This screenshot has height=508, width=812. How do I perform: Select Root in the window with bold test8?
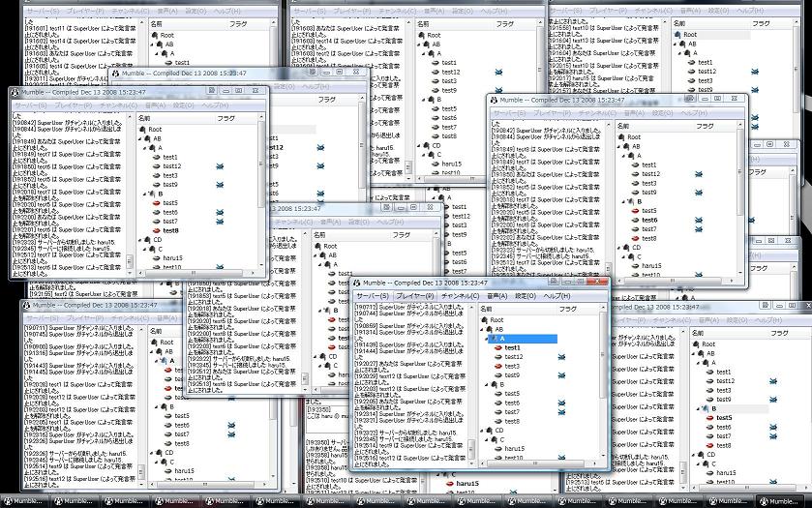pos(155,130)
